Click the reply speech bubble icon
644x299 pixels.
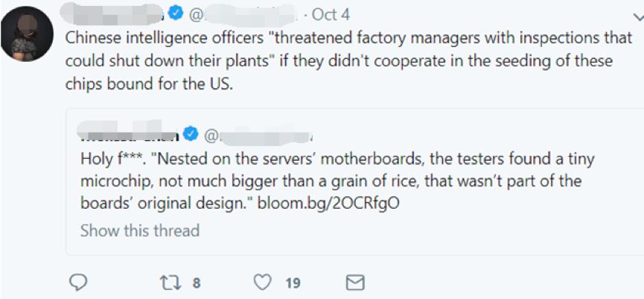point(79,282)
